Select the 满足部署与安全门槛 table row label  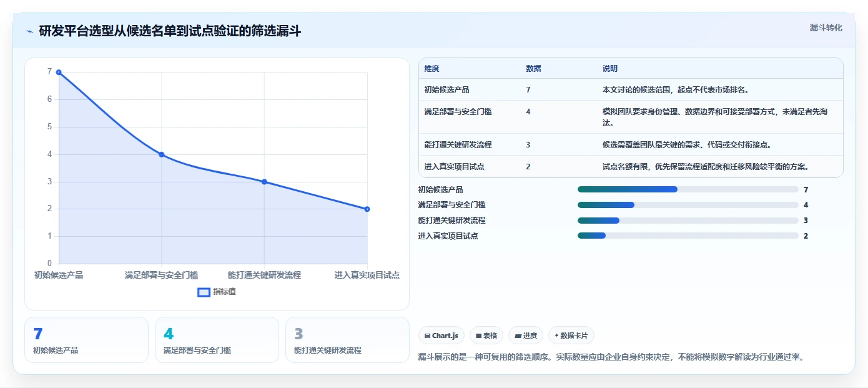(458, 112)
